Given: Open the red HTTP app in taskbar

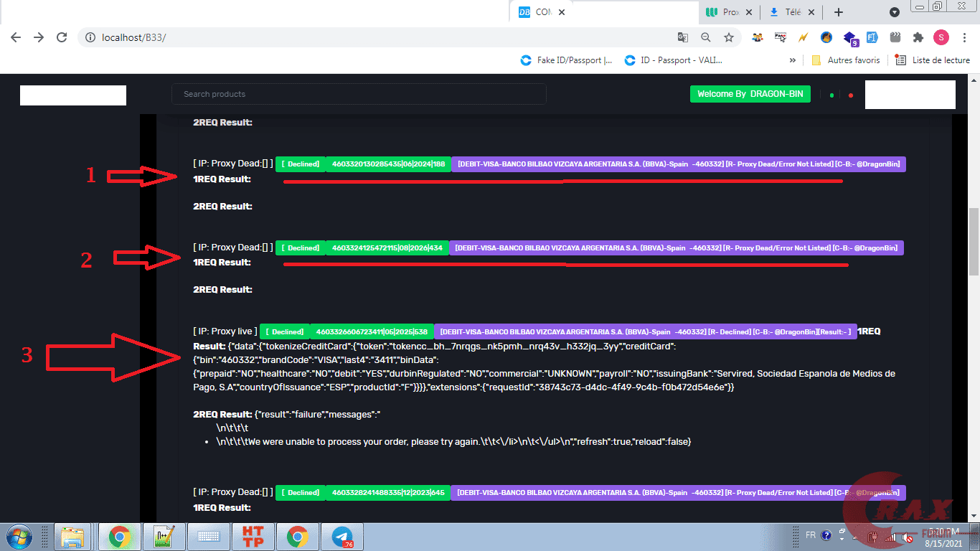Looking at the screenshot, I should coord(253,537).
